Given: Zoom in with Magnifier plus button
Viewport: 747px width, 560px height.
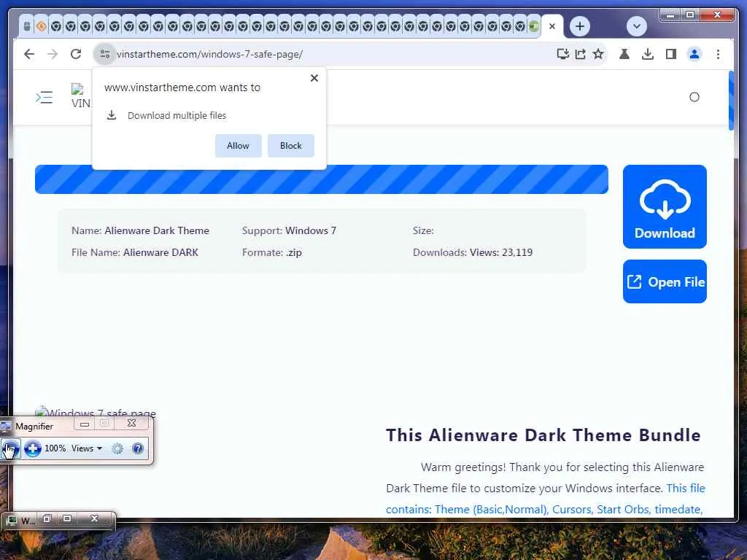Looking at the screenshot, I should click(x=32, y=448).
